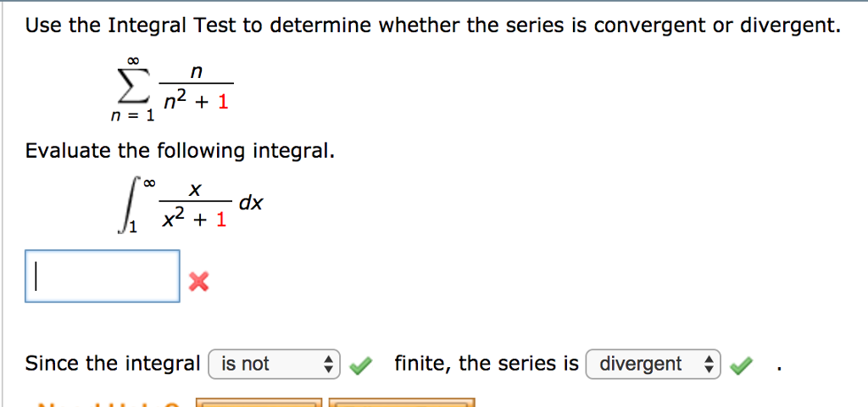Image resolution: width=868 pixels, height=407 pixels.
Task: Click the red 1 in the integral denominator
Action: click(221, 220)
